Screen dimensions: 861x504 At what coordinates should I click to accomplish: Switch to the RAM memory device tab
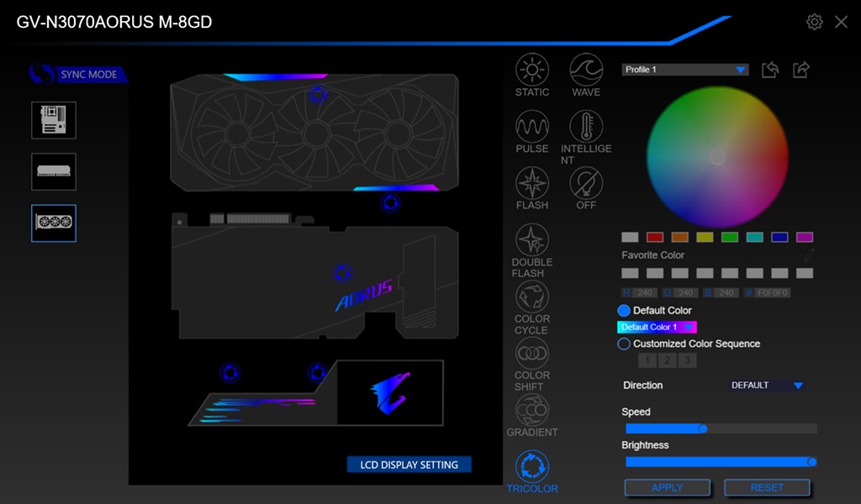pyautogui.click(x=54, y=171)
